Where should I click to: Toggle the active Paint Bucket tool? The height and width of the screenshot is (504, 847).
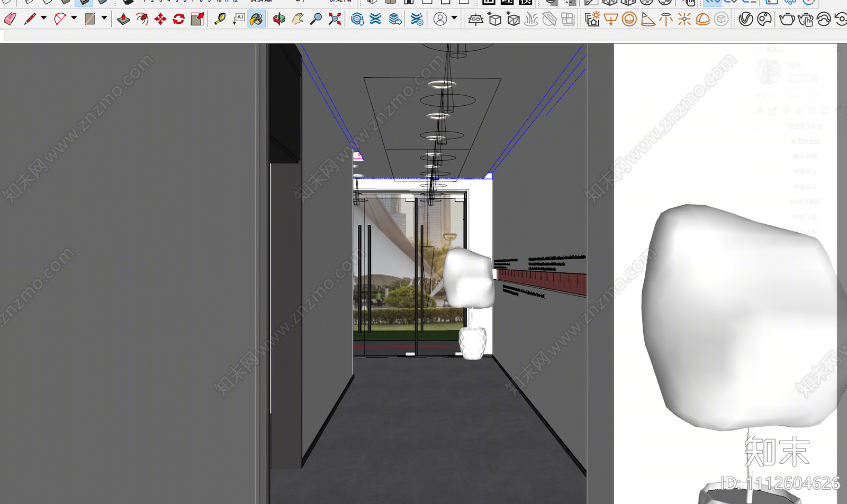coord(257,20)
